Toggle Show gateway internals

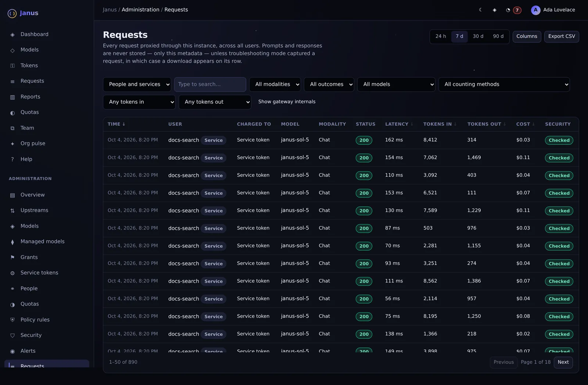click(287, 102)
